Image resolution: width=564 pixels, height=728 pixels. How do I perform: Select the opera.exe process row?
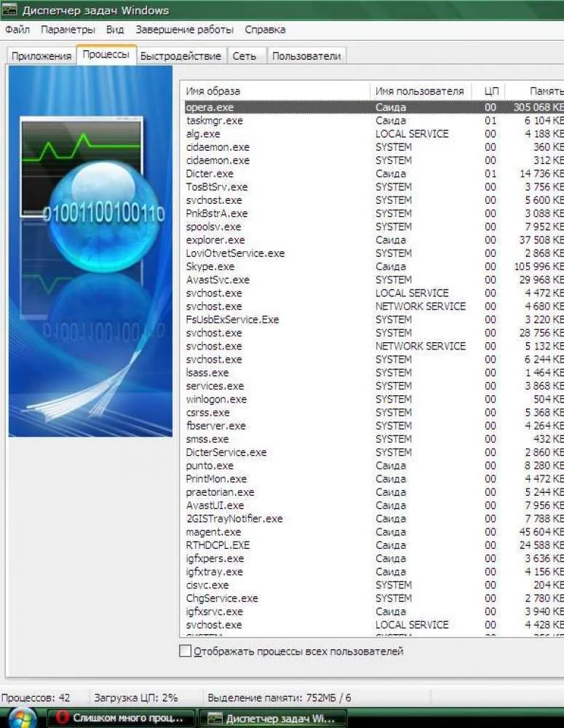[374, 107]
